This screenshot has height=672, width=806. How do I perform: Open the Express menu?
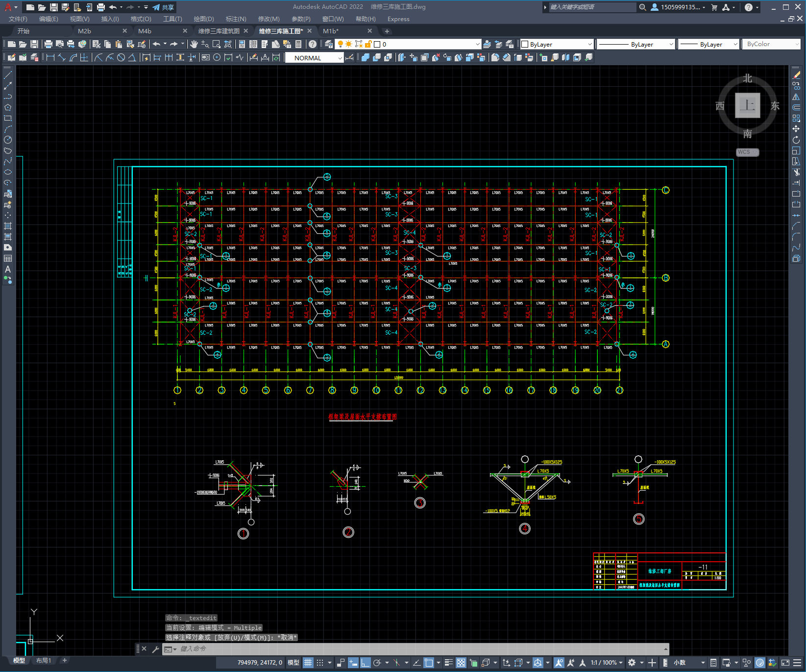[x=398, y=19]
